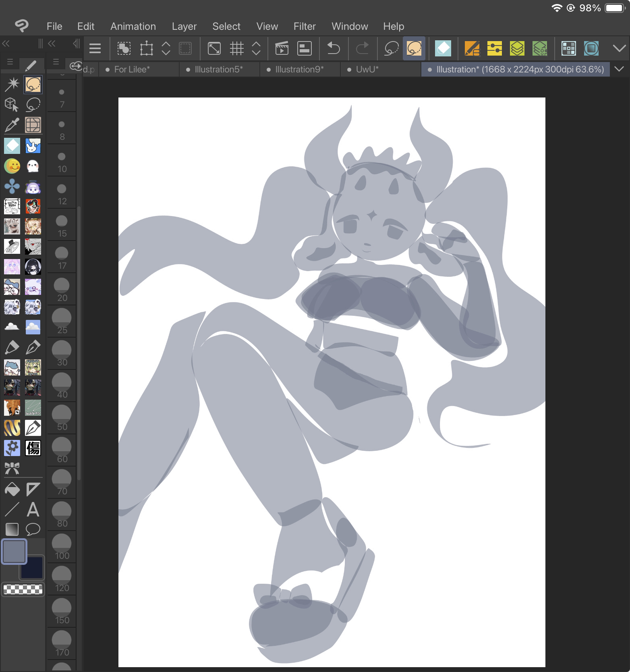Image resolution: width=630 pixels, height=672 pixels.
Task: Switch to the transparent color swatch
Action: pos(23,589)
